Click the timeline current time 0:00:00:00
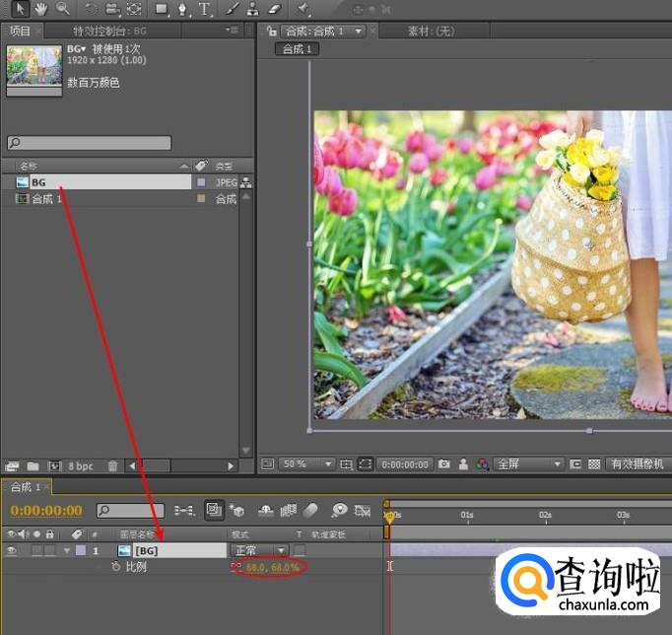Viewport: 672px width, 635px height. tap(46, 510)
